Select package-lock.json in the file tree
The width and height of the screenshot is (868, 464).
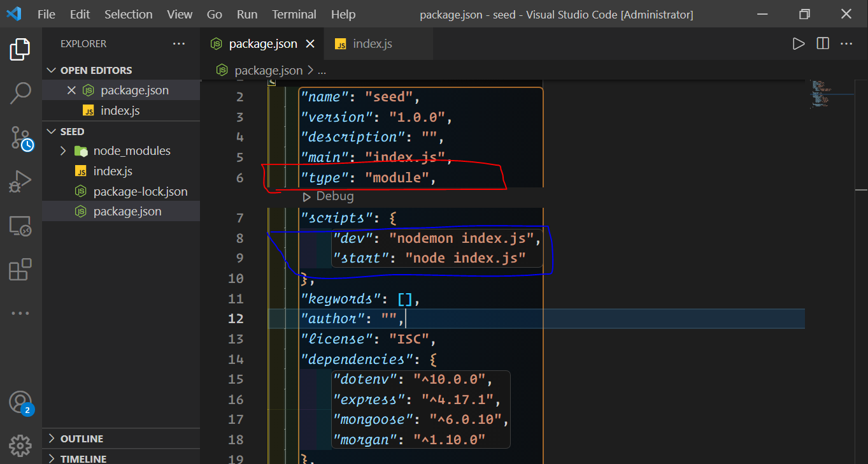[x=140, y=191]
